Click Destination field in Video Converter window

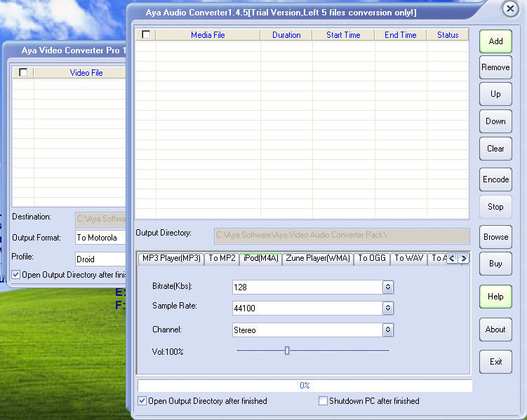click(x=101, y=219)
